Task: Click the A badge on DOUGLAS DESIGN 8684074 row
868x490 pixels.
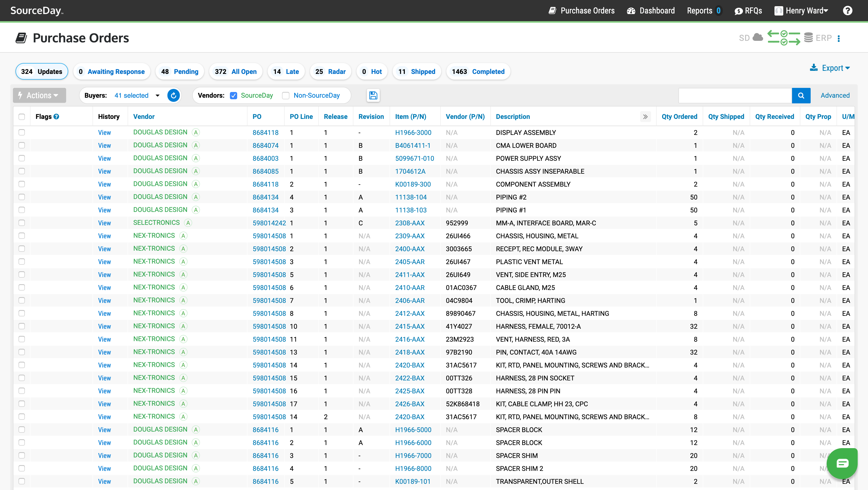Action: 196,145
